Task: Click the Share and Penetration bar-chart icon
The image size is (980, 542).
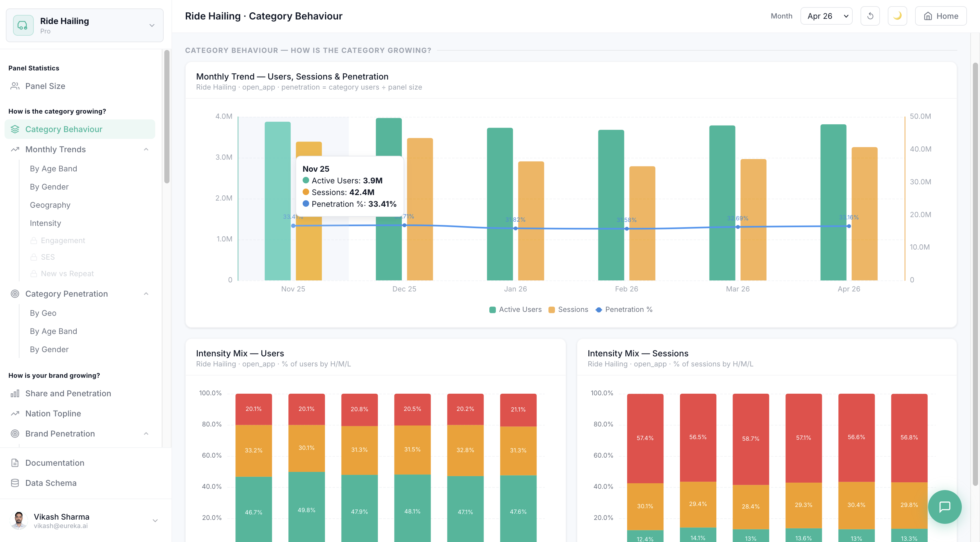Action: pyautogui.click(x=15, y=394)
